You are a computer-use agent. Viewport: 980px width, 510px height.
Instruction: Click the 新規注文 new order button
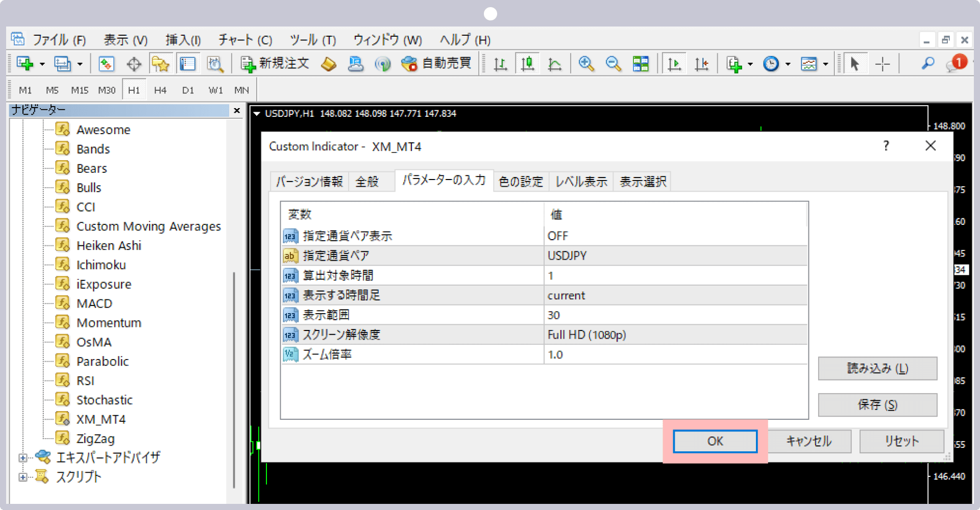pos(275,64)
